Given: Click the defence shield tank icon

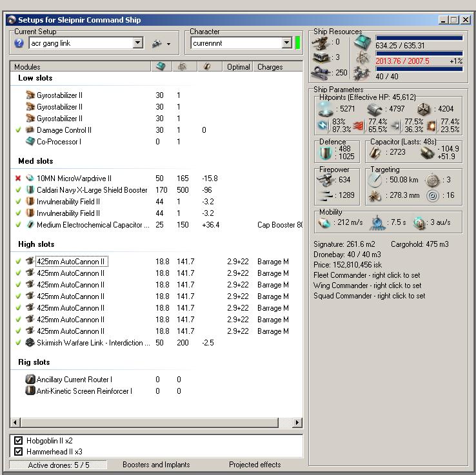Looking at the screenshot, I should pos(326,153).
